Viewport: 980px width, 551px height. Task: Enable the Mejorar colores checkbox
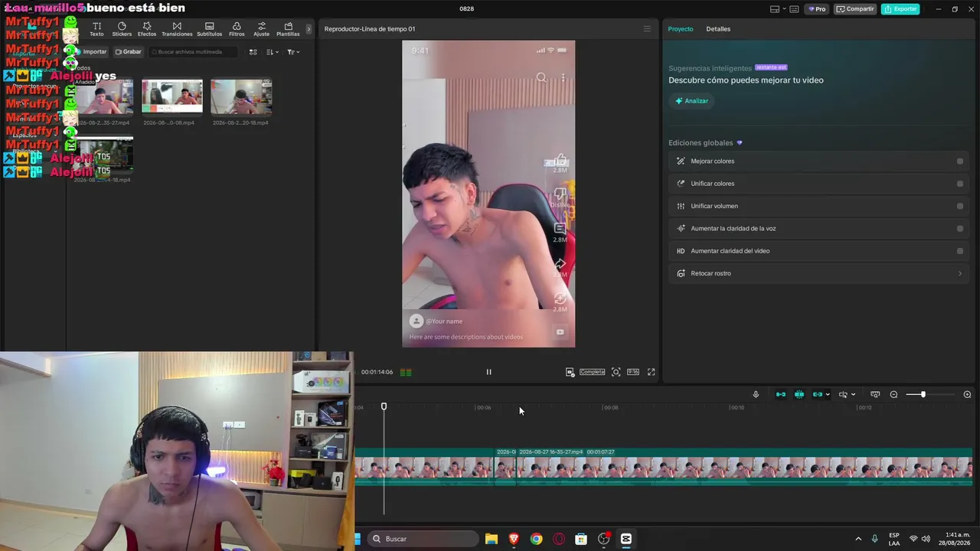point(960,161)
